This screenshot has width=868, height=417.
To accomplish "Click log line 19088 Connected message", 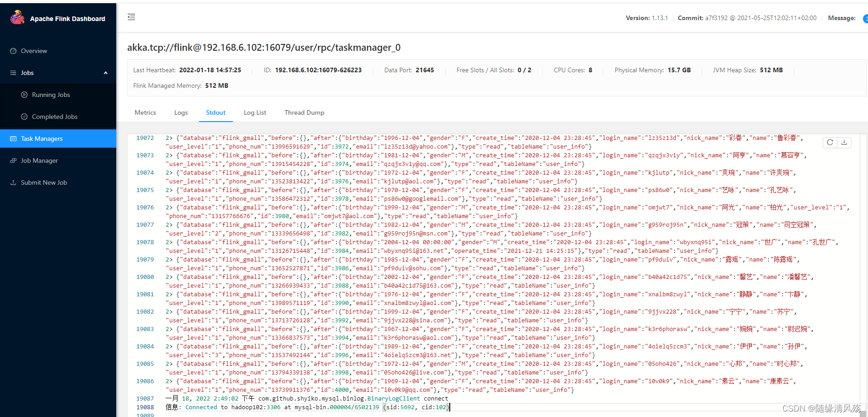I will [x=308, y=407].
